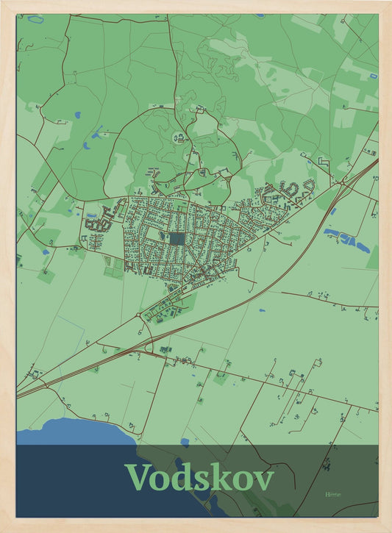Screen dimensions: 392x533
Task: Click the small blue pond south of the highway
Action: [262, 310]
